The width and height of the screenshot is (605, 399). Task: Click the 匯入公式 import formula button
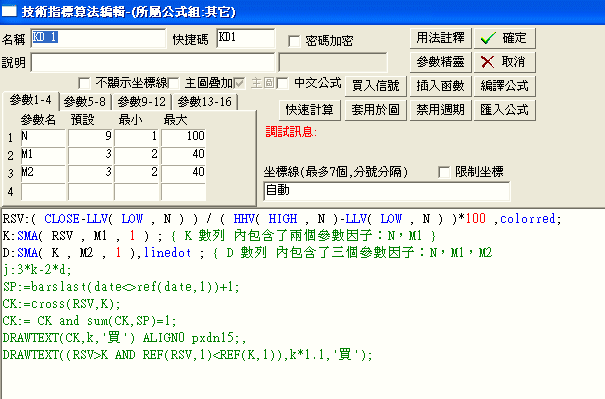tap(504, 110)
